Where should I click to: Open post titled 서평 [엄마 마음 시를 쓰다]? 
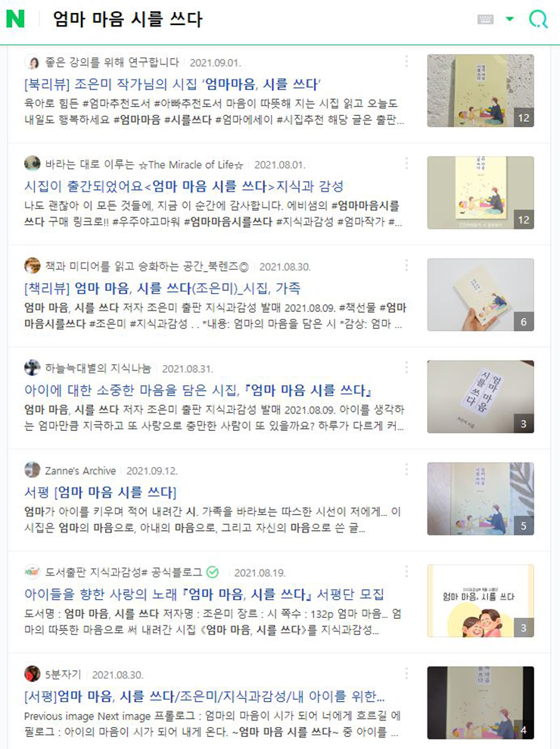tap(100, 492)
